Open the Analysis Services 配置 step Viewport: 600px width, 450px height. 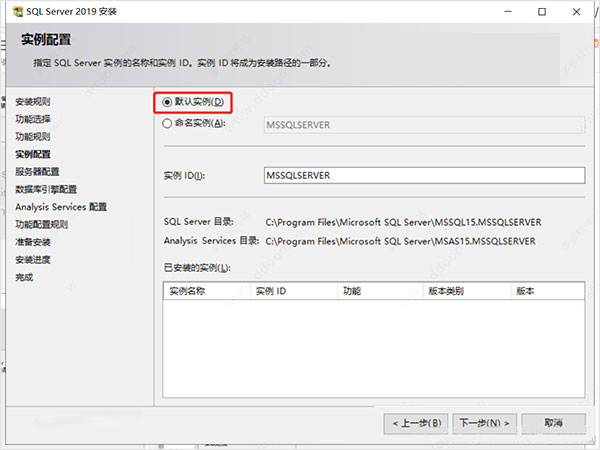pyautogui.click(x=61, y=207)
